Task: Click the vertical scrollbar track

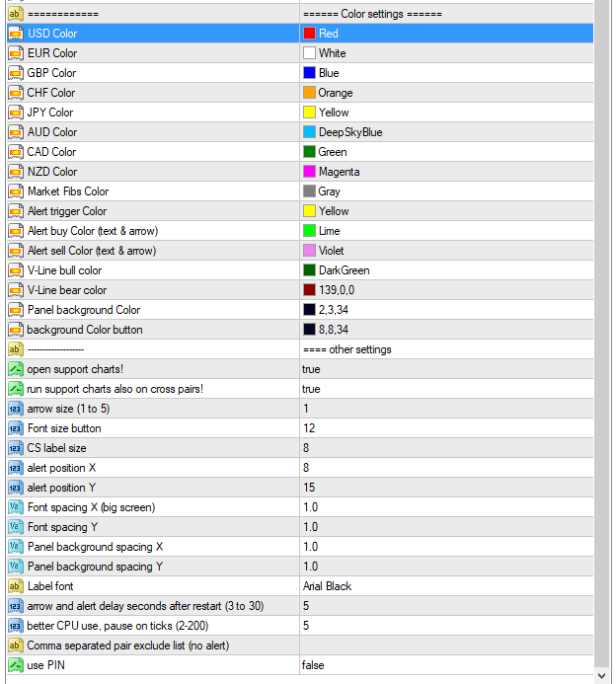Action: coord(601,332)
